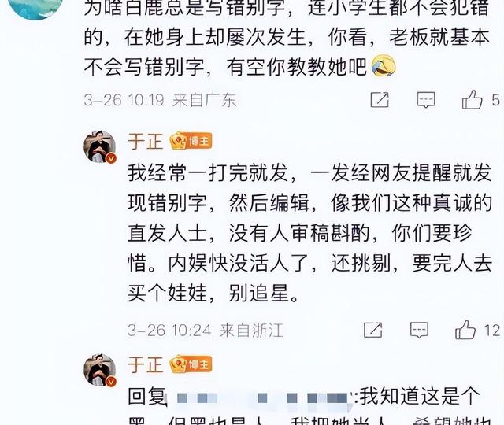The width and height of the screenshot is (504, 425).
Task: Click the like count 5
Action: [x=496, y=100]
